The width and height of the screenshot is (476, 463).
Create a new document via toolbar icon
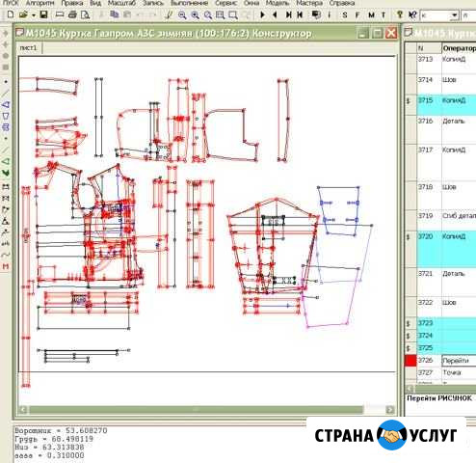coord(11,14)
